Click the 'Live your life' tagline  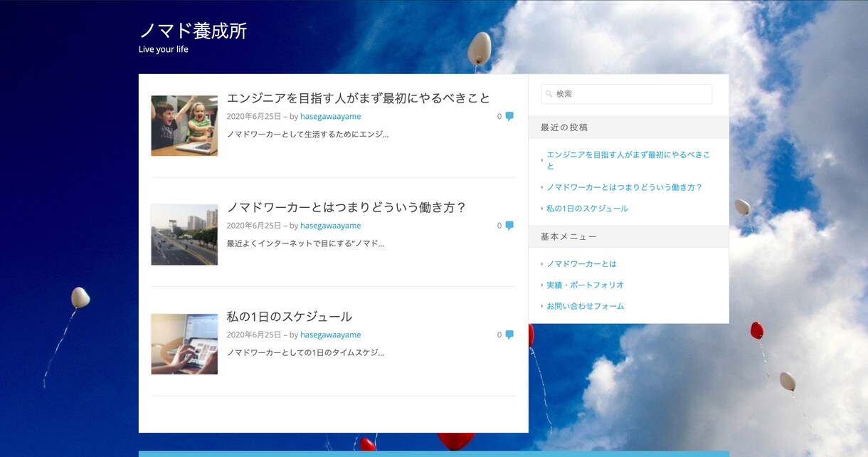pos(164,50)
